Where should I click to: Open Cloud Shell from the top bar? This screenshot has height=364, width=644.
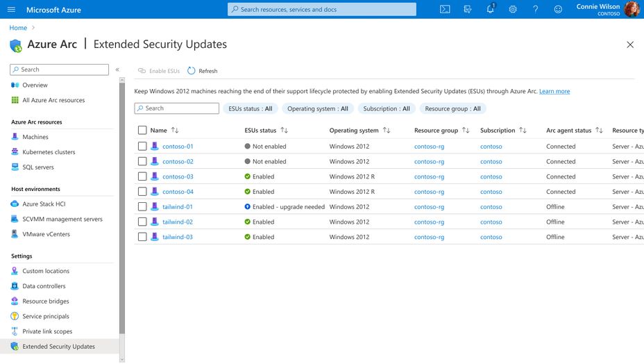(445, 9)
